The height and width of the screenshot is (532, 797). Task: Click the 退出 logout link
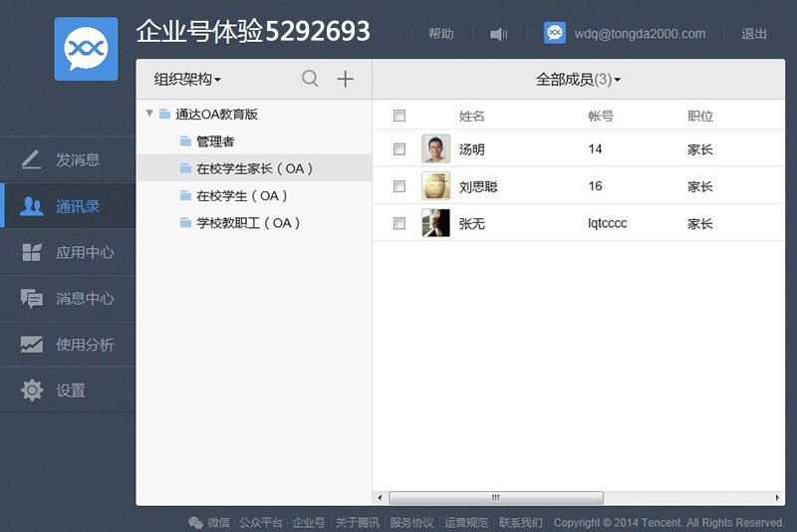(x=754, y=34)
